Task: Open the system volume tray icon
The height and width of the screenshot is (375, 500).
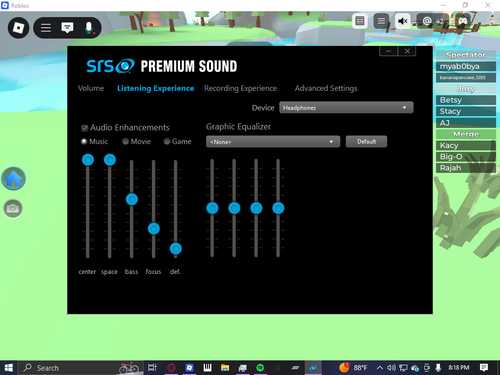Action: [391, 368]
